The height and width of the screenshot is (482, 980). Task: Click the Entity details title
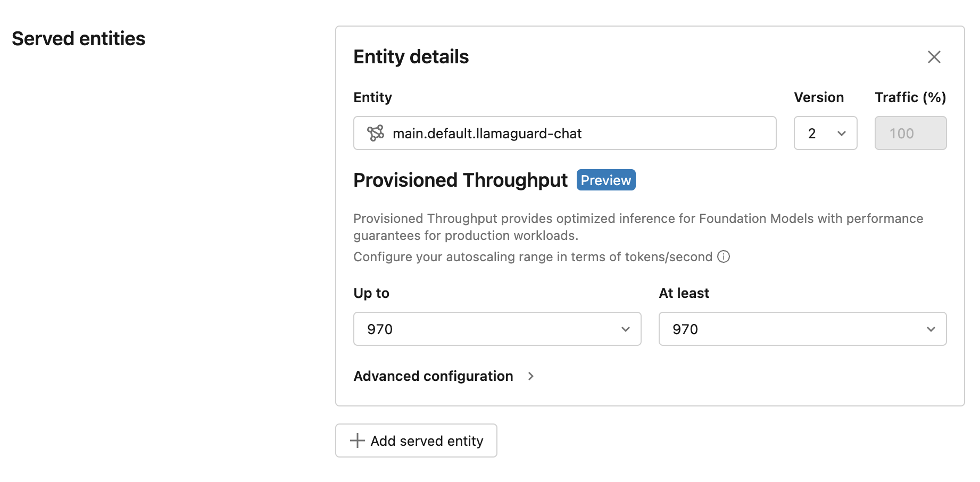click(411, 57)
